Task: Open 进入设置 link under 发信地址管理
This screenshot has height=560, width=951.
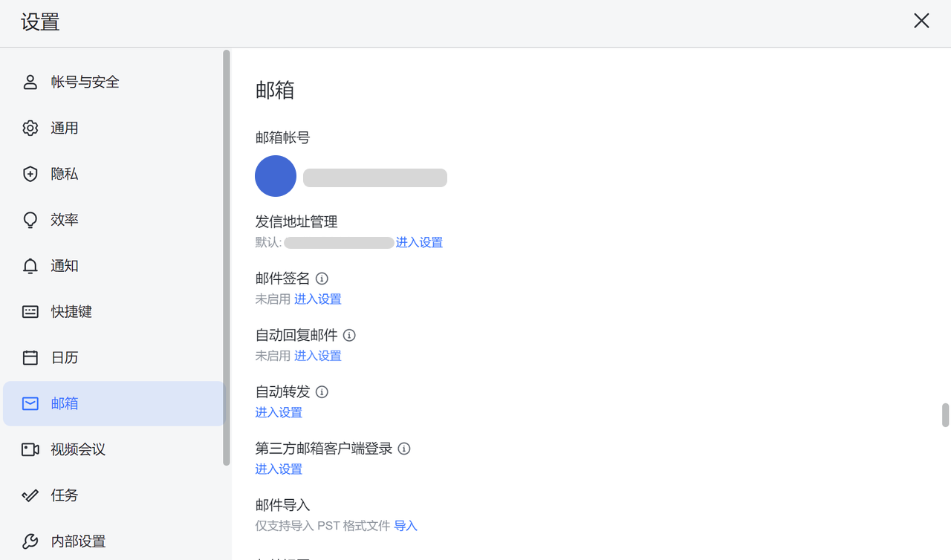Action: tap(419, 243)
